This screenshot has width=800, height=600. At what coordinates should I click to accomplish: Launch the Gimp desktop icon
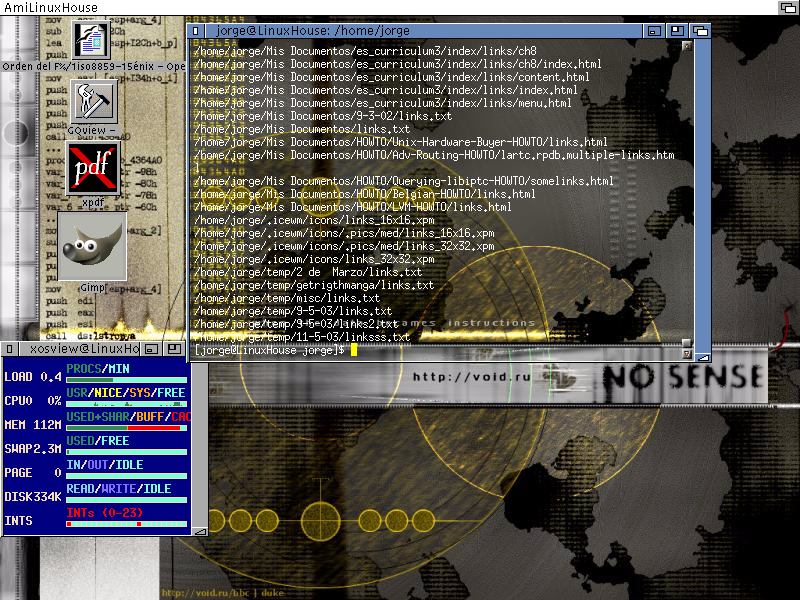pyautogui.click(x=92, y=246)
